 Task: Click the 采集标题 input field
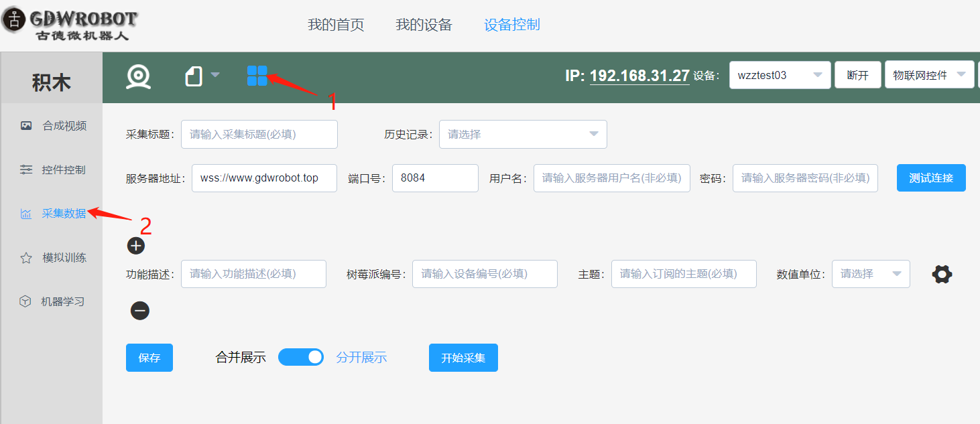259,134
